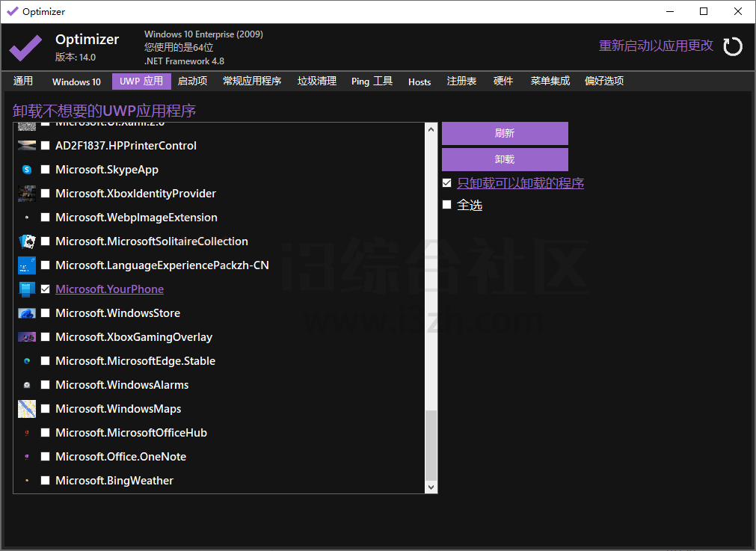Check the Microsoft.SkypeApp checkbox
This screenshot has width=756, height=551.
click(46, 170)
